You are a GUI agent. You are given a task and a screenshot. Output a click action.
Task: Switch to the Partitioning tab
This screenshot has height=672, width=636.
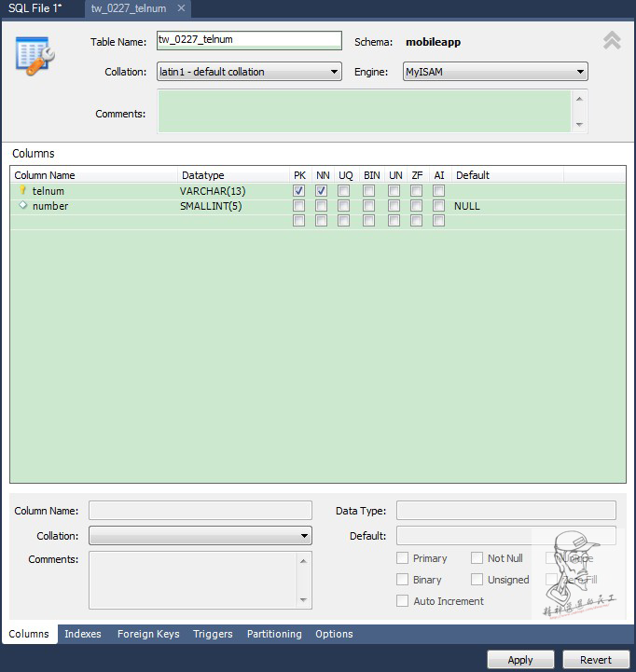click(274, 634)
